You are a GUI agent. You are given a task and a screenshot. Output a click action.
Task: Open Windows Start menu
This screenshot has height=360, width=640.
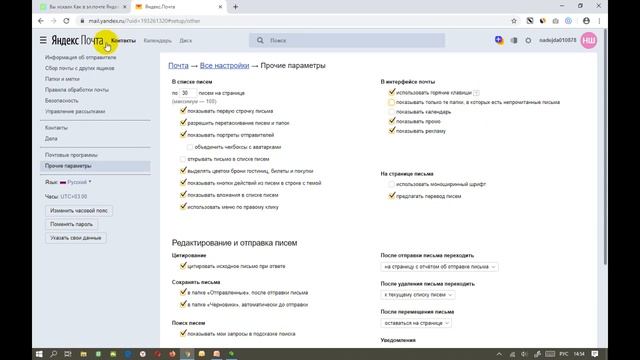[x=39, y=354]
